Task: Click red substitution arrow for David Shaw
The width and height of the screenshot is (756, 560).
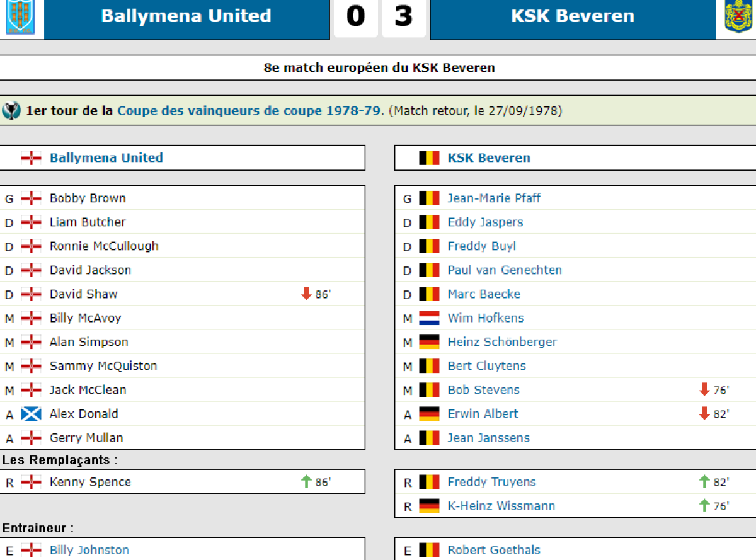Action: coord(307,294)
